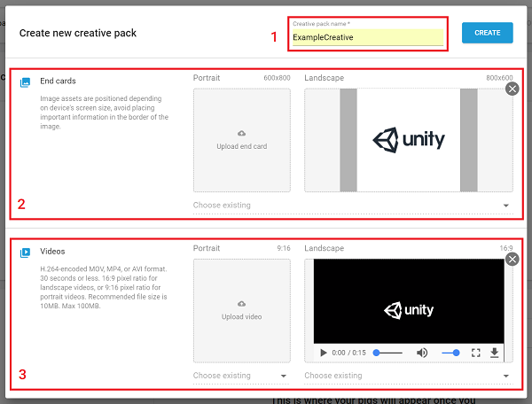532x404 pixels.
Task: Select the landscape end card Unity thumbnail
Action: 408,140
